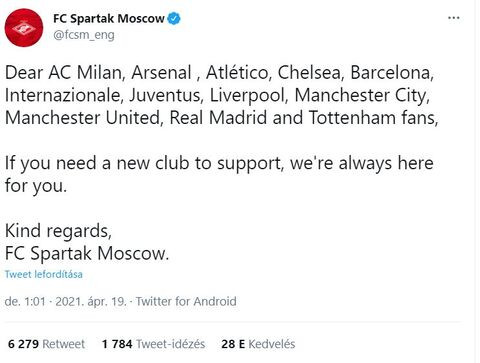Viewport: 480px width, 363px height.
Task: Open the @fcsm_eng account handle
Action: coord(84,35)
